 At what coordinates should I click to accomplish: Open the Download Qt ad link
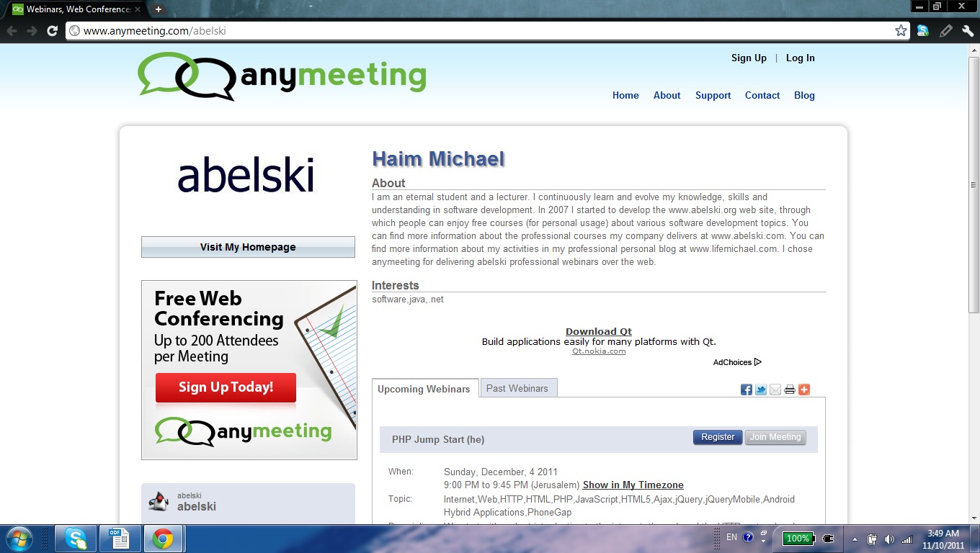599,332
